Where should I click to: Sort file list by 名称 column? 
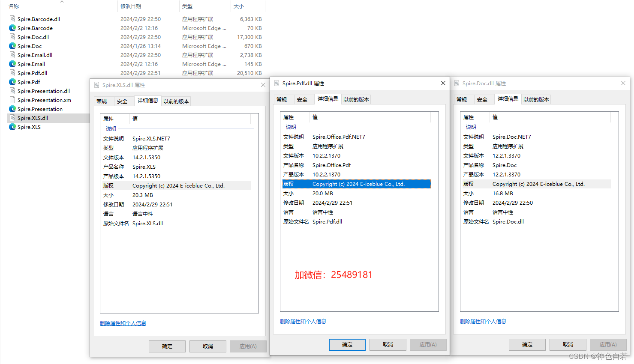coord(14,6)
